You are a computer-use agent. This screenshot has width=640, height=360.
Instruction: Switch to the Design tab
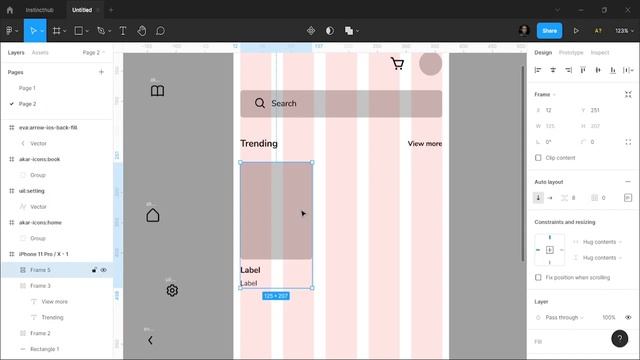pyautogui.click(x=543, y=52)
